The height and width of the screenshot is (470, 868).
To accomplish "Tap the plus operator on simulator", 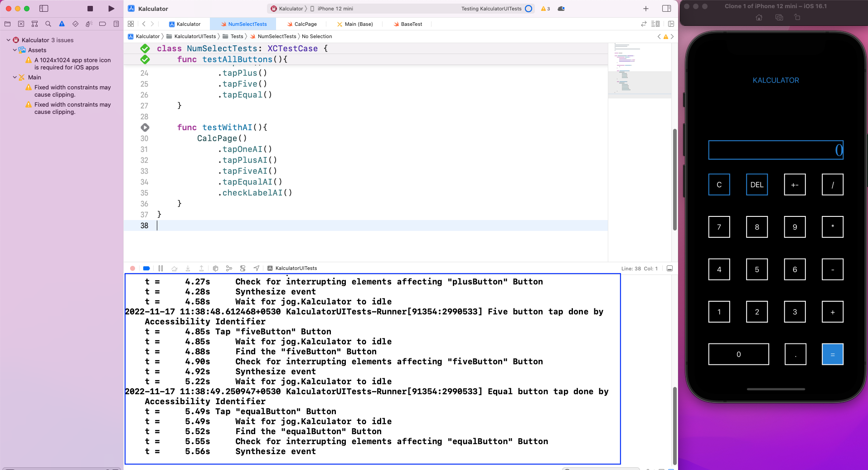I will point(833,312).
